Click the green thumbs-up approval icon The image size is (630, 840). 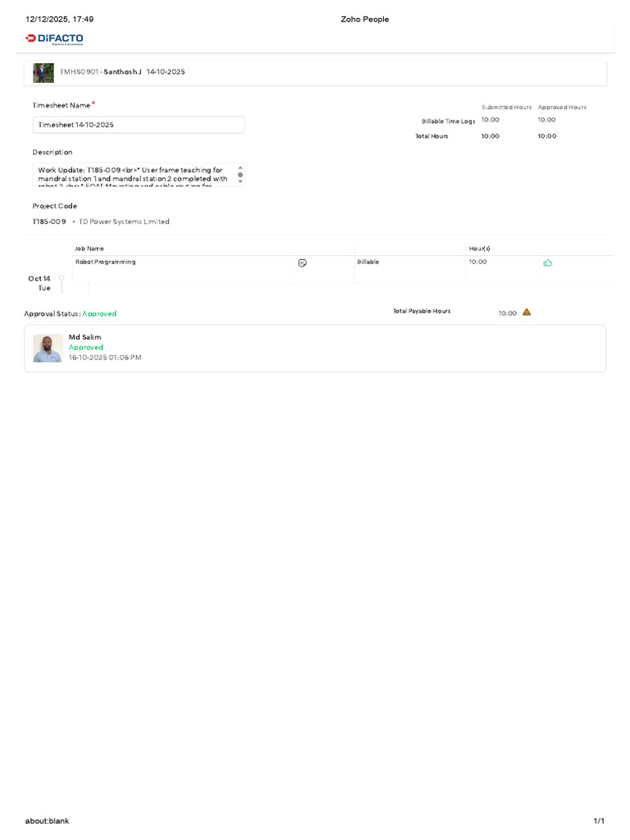pyautogui.click(x=547, y=263)
